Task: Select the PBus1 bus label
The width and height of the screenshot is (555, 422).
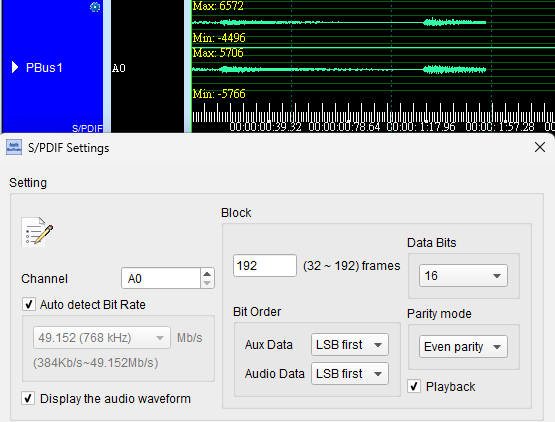Action: pos(44,67)
